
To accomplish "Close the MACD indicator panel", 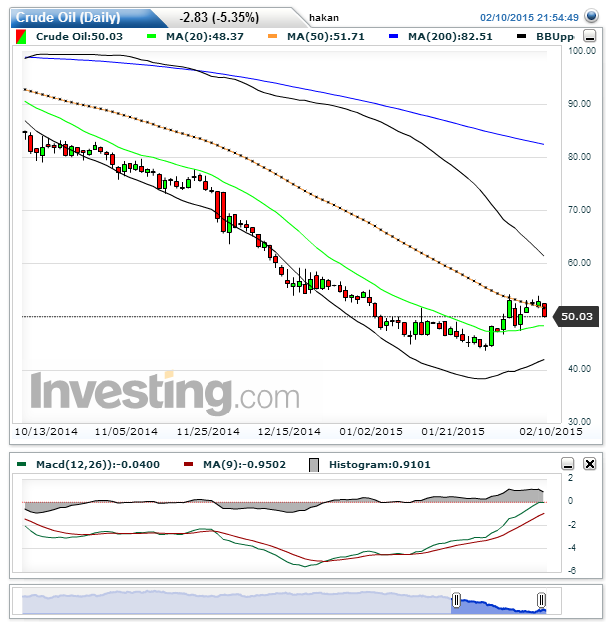I will pyautogui.click(x=590, y=464).
